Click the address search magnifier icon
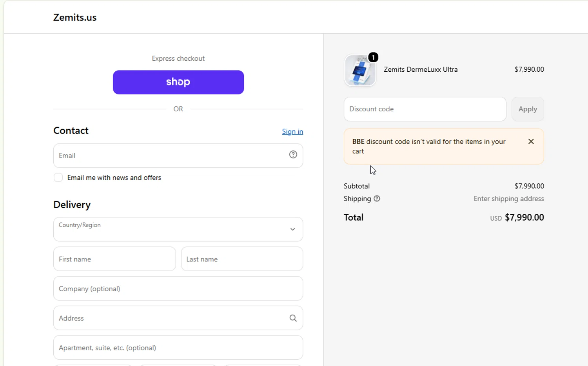588x366 pixels. 293,318
